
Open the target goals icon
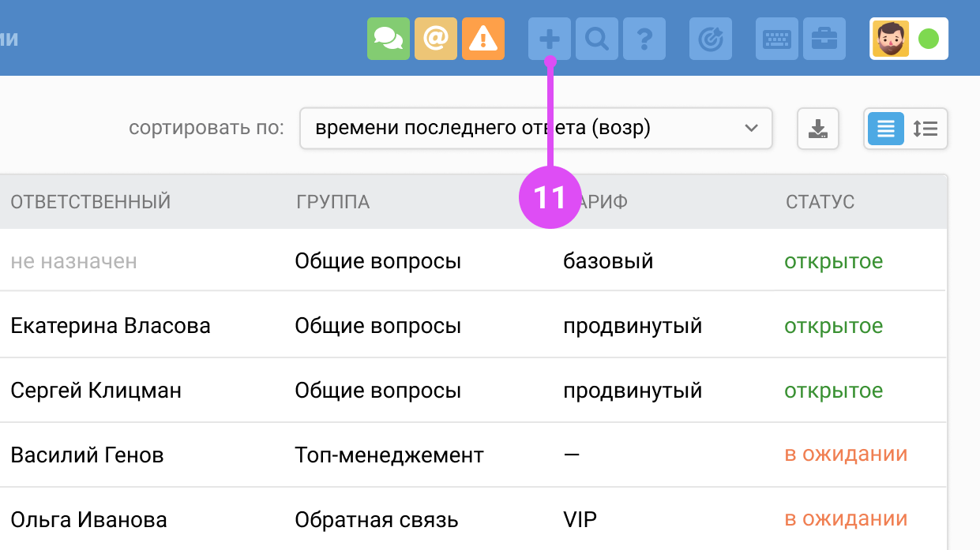[x=710, y=39]
